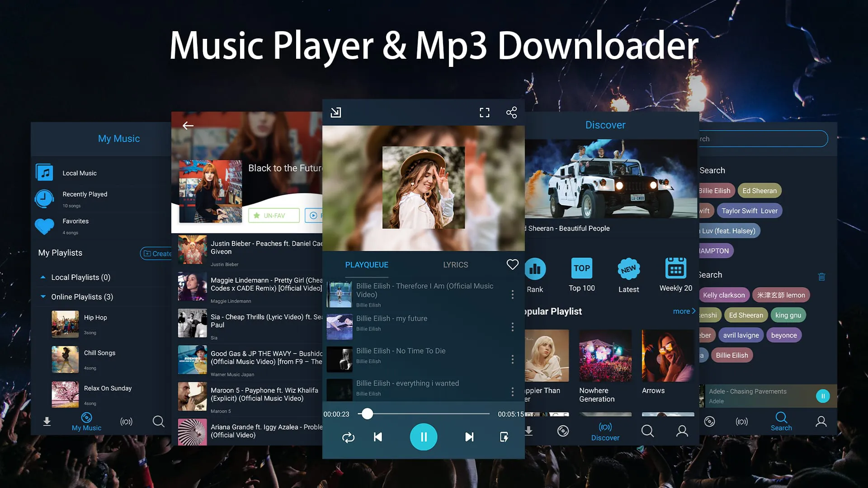The image size is (868, 488).
Task: Click the playback progress slider
Action: pyautogui.click(x=368, y=413)
